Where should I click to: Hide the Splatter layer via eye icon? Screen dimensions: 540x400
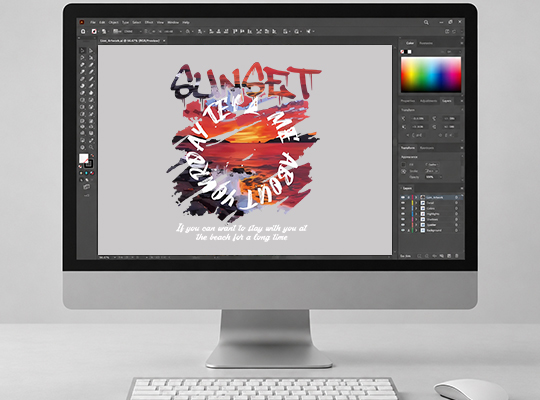point(403,225)
